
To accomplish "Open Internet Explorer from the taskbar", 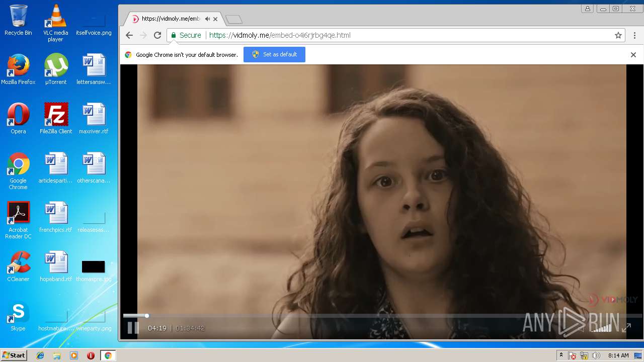I will point(40,355).
